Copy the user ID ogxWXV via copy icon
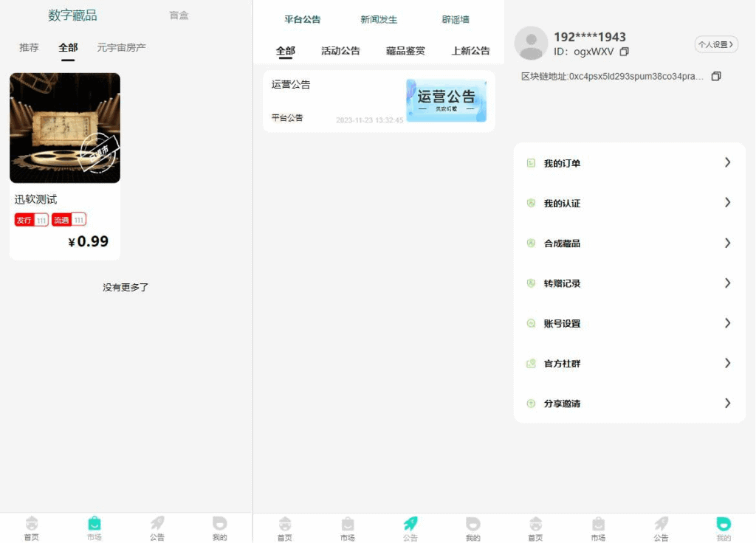This screenshot has width=756, height=543. (x=624, y=52)
